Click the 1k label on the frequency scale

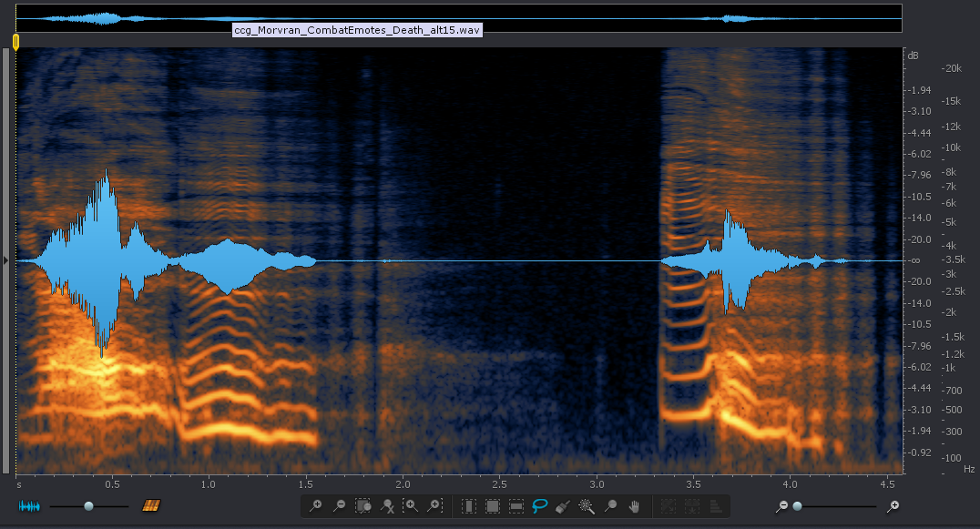tap(949, 368)
